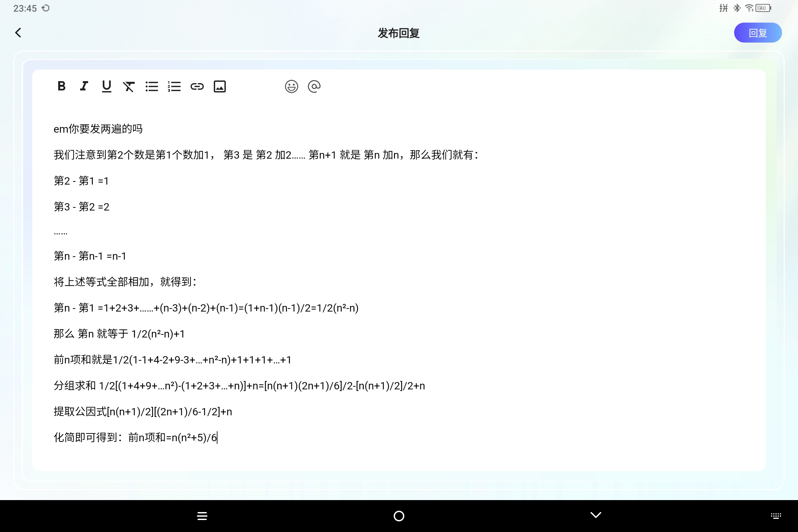
Task: Insert a numbered list
Action: 174,86
